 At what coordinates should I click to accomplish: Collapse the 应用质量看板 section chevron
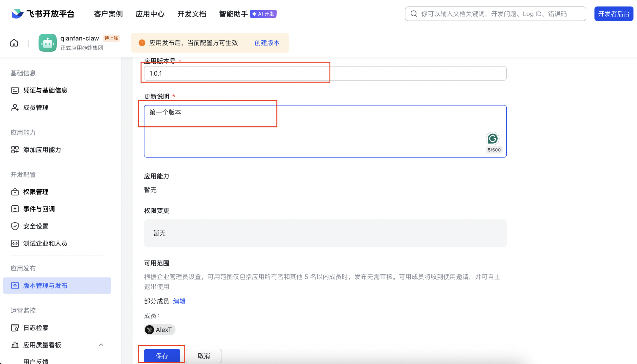click(101, 345)
